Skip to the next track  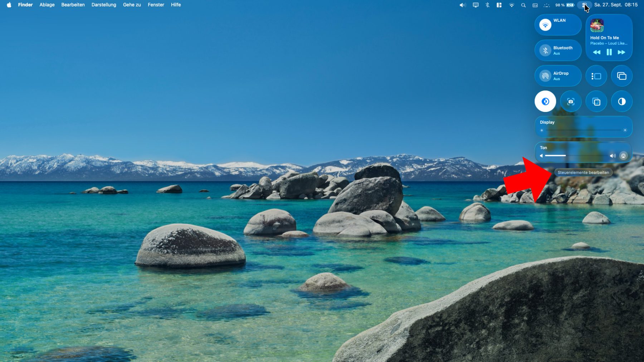(x=621, y=52)
